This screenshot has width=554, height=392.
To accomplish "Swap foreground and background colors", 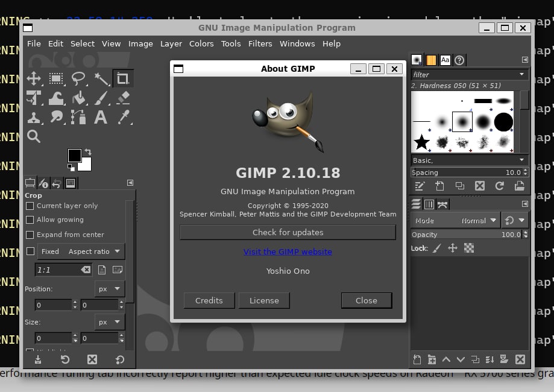I will tap(89, 153).
